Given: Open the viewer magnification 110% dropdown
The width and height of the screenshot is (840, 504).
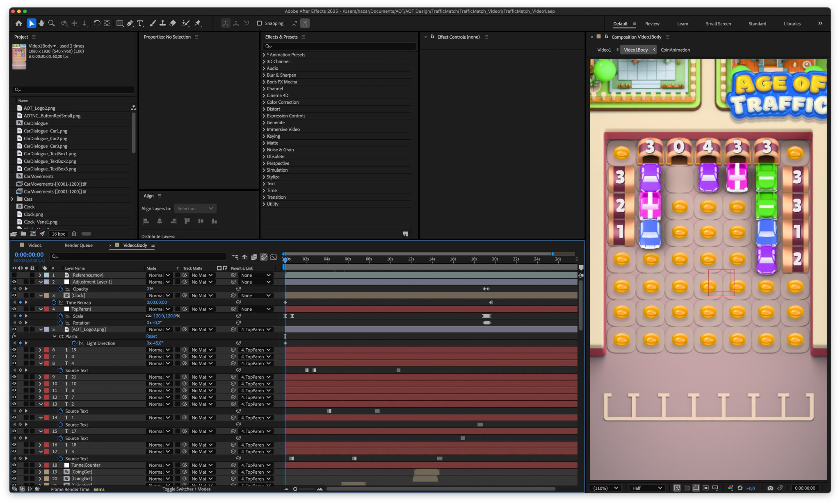Looking at the screenshot, I should tap(605, 488).
